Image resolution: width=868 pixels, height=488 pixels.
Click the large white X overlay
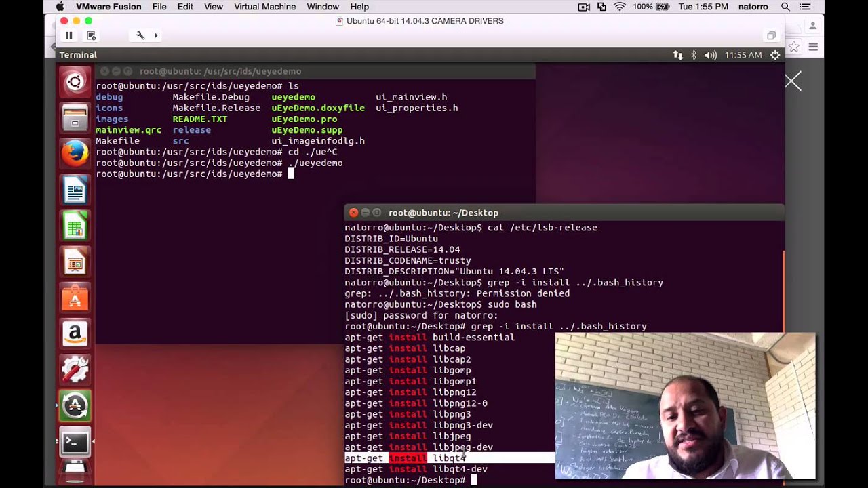pos(793,81)
